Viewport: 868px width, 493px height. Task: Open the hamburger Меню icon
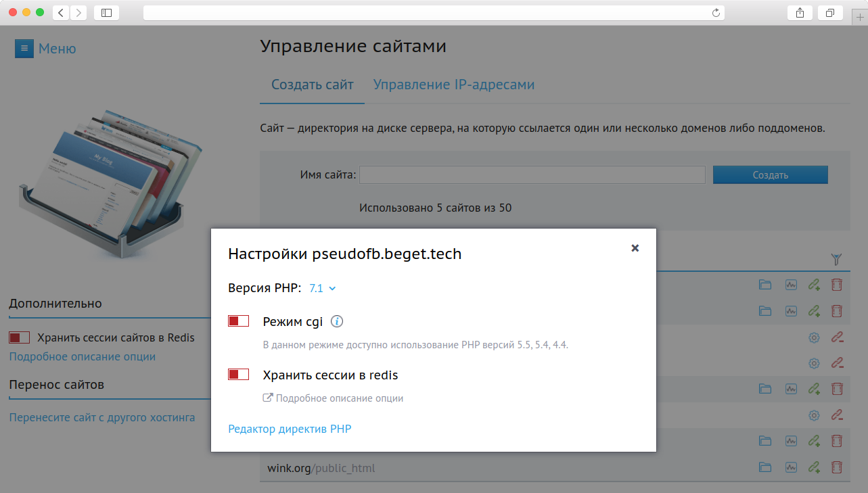point(24,49)
